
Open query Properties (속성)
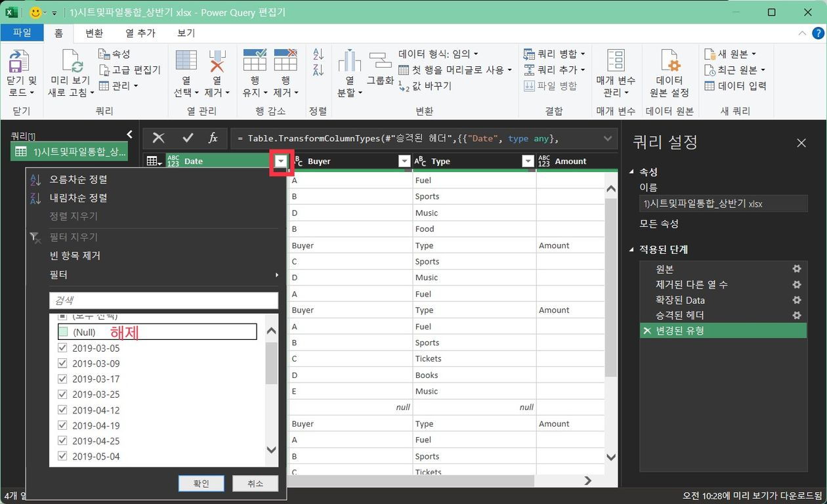click(114, 54)
